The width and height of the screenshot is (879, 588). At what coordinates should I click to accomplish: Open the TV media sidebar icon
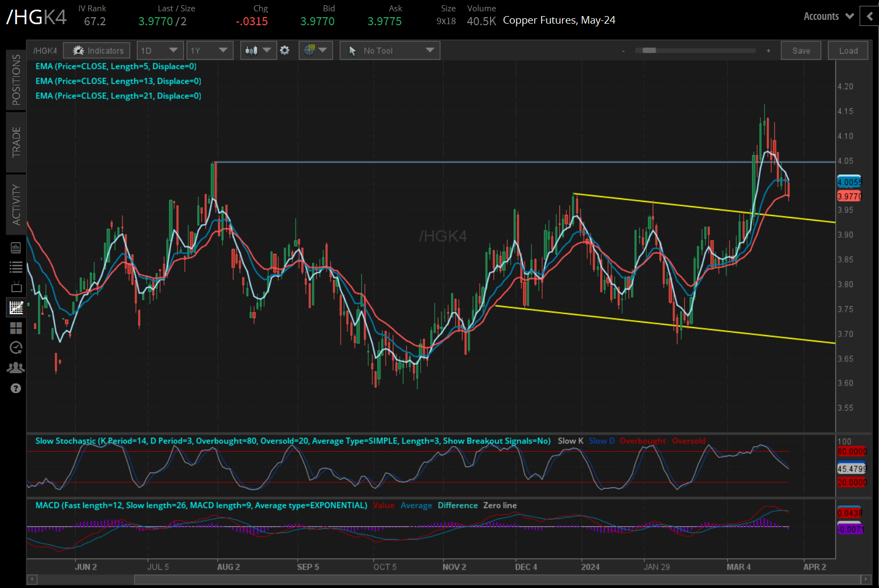[16, 287]
